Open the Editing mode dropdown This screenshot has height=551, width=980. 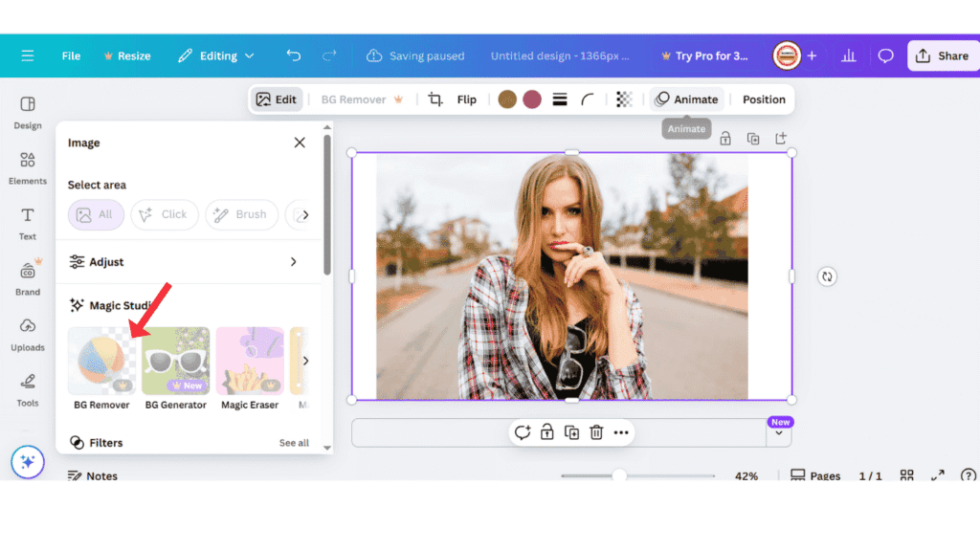coord(216,55)
